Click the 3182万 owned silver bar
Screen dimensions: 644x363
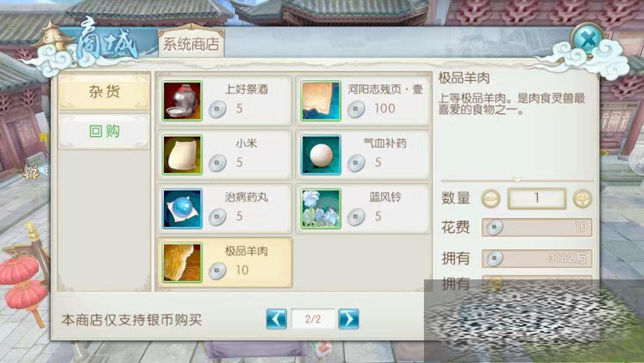tap(537, 259)
